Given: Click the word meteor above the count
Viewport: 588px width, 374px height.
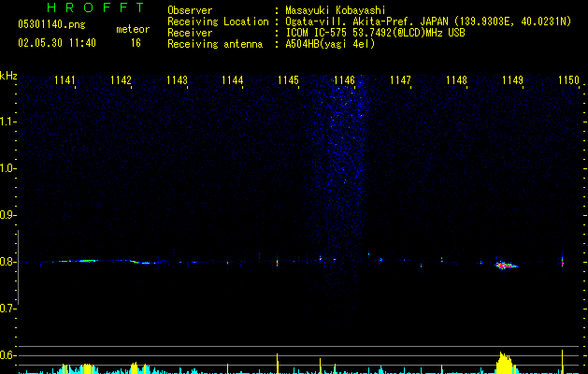Looking at the screenshot, I should point(133,29).
